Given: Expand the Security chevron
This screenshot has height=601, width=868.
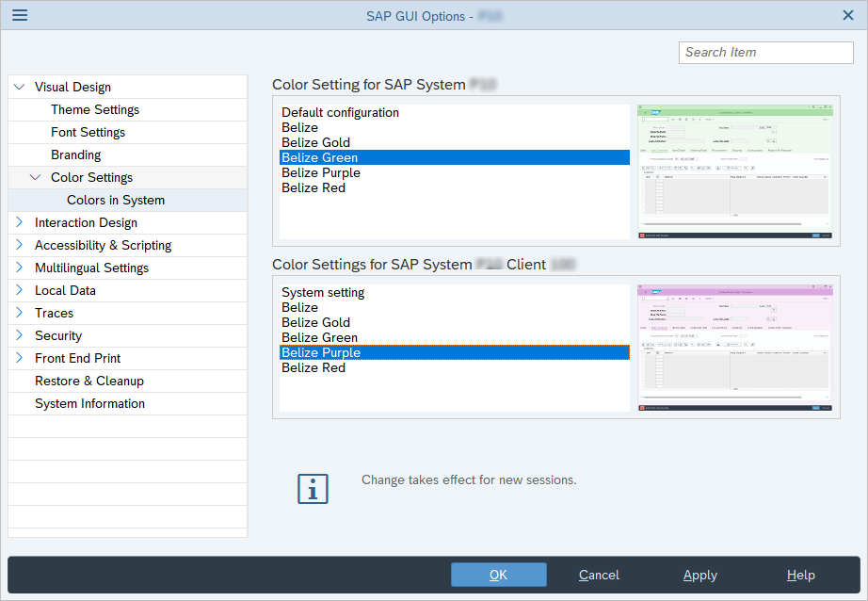Looking at the screenshot, I should (x=20, y=335).
